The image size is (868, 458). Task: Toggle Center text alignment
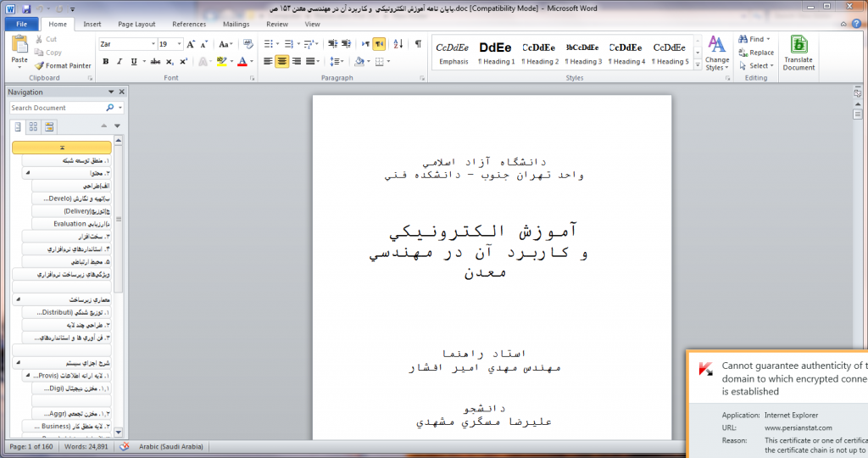[283, 61]
